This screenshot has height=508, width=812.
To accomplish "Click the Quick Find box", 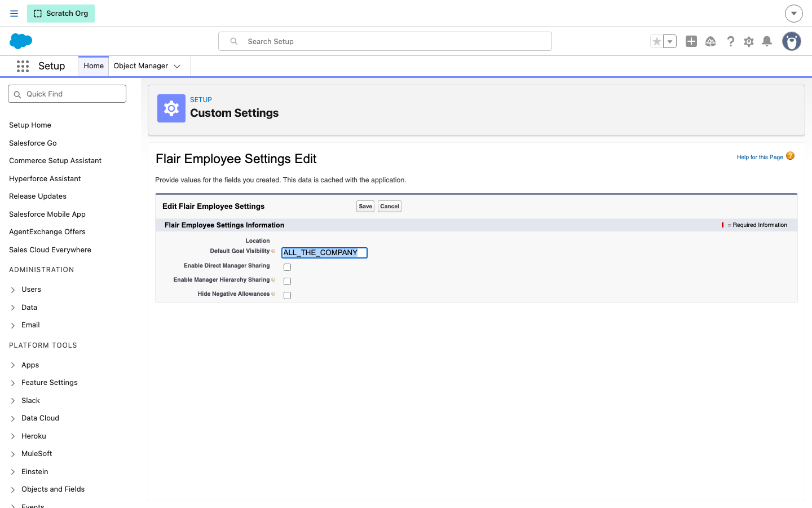I will click(67, 94).
